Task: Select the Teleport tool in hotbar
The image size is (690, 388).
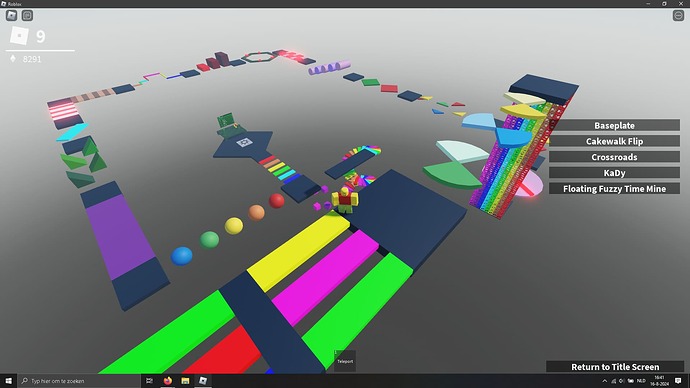Action: (345, 361)
